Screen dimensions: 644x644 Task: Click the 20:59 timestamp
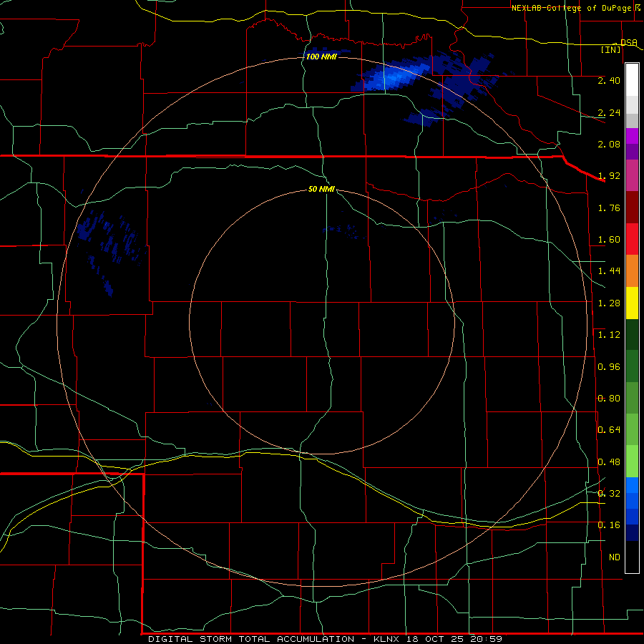[x=487, y=639]
